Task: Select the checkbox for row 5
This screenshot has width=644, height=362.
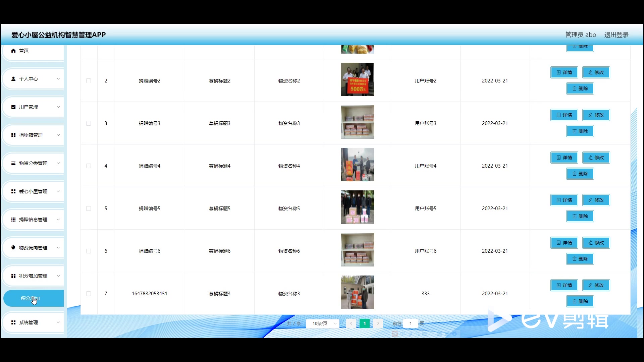Action: (x=89, y=208)
